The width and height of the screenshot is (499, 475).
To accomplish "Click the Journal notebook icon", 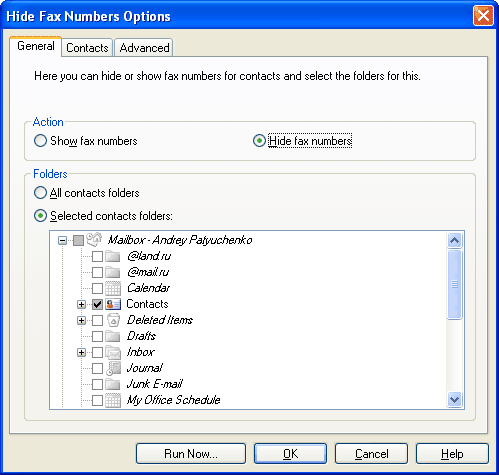I will [x=113, y=368].
